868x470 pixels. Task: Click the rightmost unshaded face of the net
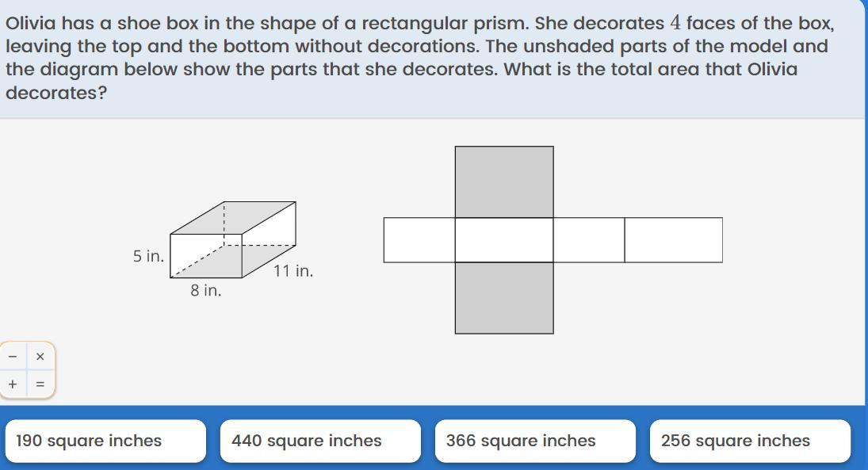[673, 239]
